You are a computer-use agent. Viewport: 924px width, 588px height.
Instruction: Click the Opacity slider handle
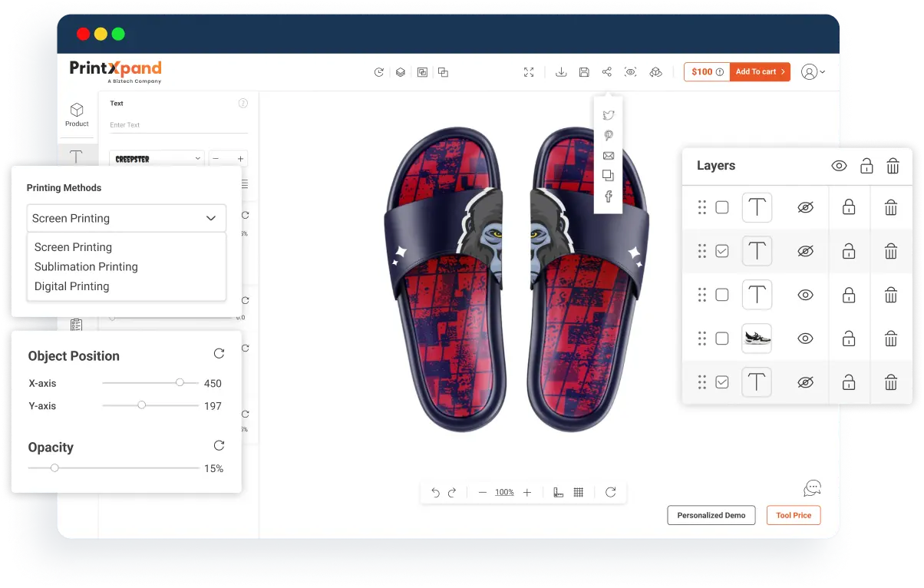tap(54, 467)
